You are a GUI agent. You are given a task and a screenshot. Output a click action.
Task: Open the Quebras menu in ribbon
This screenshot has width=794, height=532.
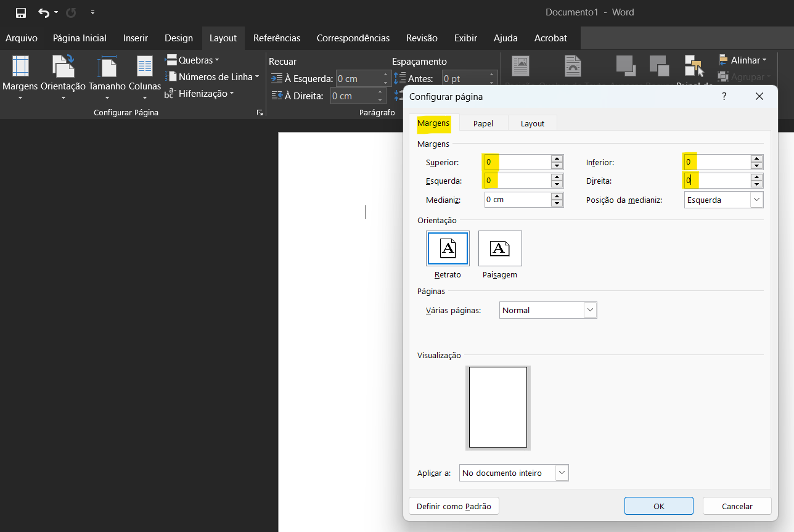click(x=192, y=60)
